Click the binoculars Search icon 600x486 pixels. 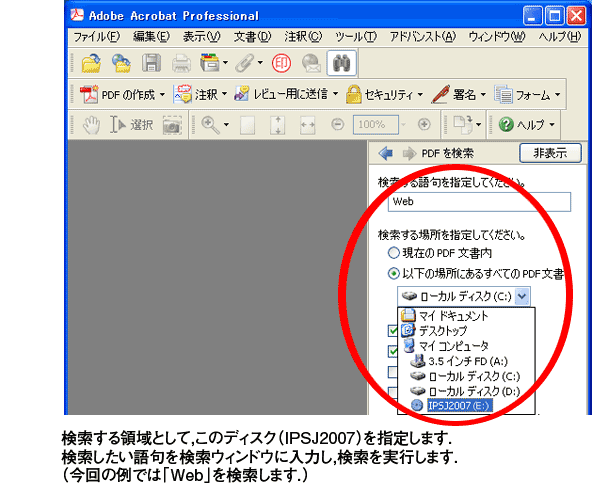tap(342, 63)
